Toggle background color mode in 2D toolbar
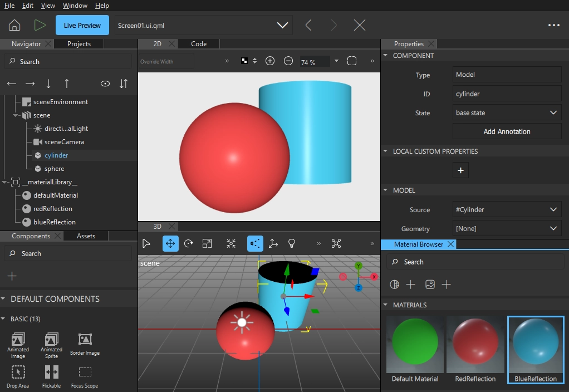The height and width of the screenshot is (392, 569). 245,61
